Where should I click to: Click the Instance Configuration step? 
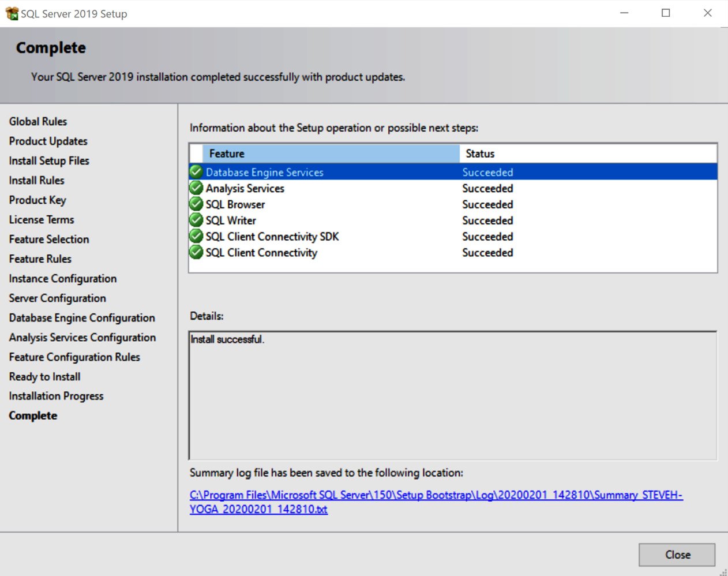point(63,278)
